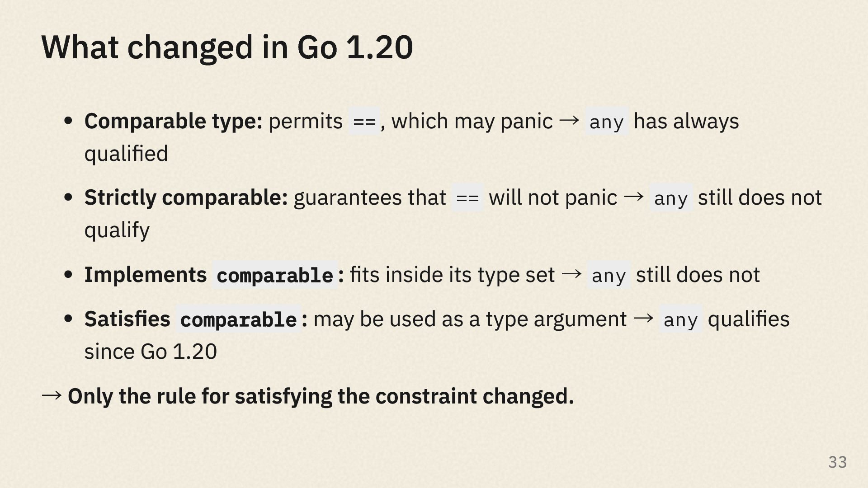868x488 pixels.
Task: Click 'any' code in the Implements bullet
Action: click(x=609, y=275)
